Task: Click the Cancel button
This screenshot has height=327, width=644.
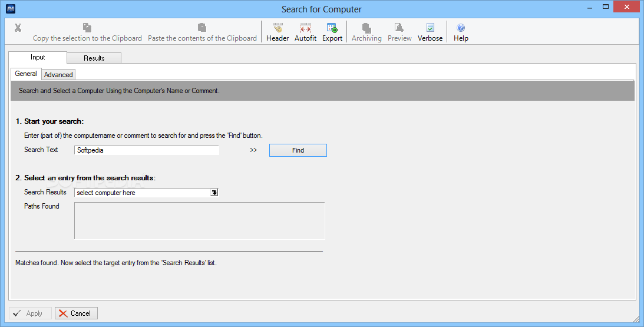Action: [77, 313]
